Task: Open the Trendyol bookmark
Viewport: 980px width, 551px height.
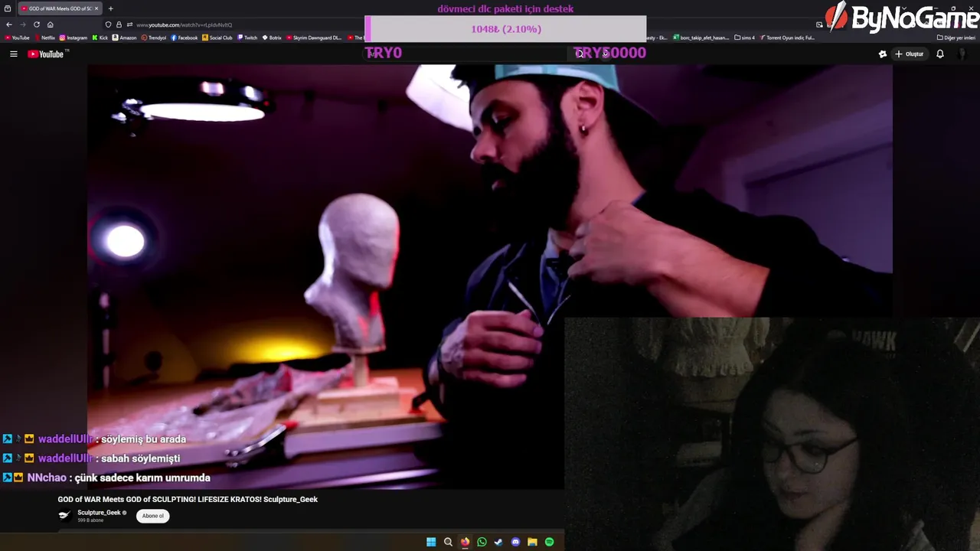Action: [x=154, y=37]
